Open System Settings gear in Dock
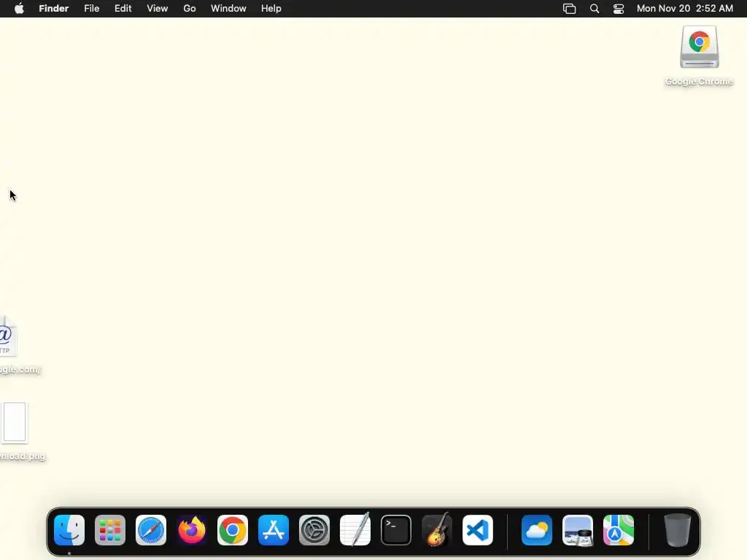 coord(314,530)
